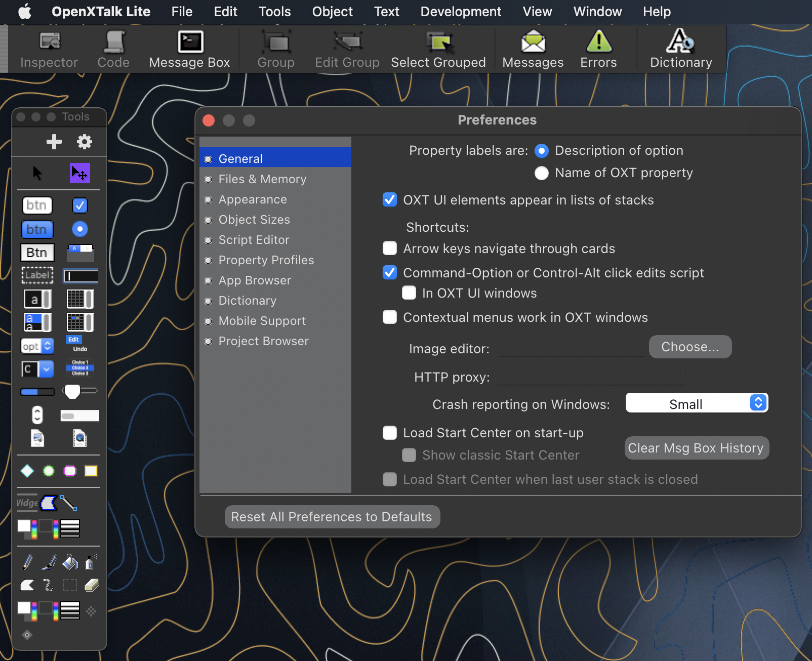Pick the tabbed button control tool

[80, 253]
